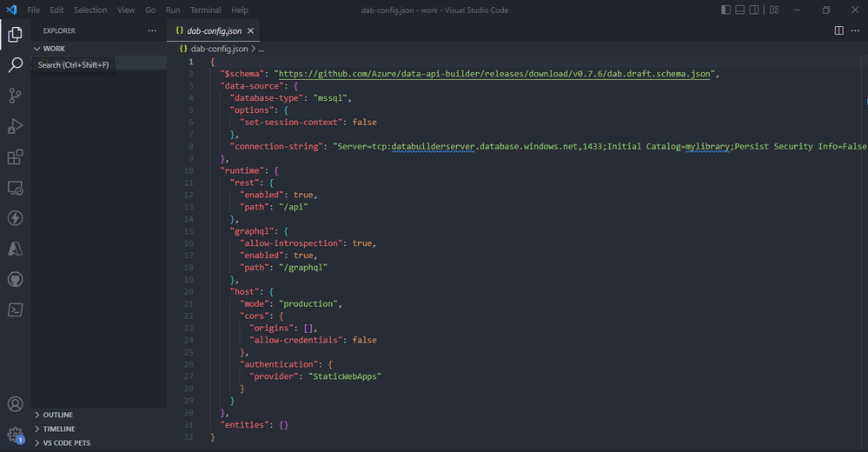Image resolution: width=868 pixels, height=452 pixels.
Task: Toggle primary side bar layout icon
Action: tap(726, 10)
